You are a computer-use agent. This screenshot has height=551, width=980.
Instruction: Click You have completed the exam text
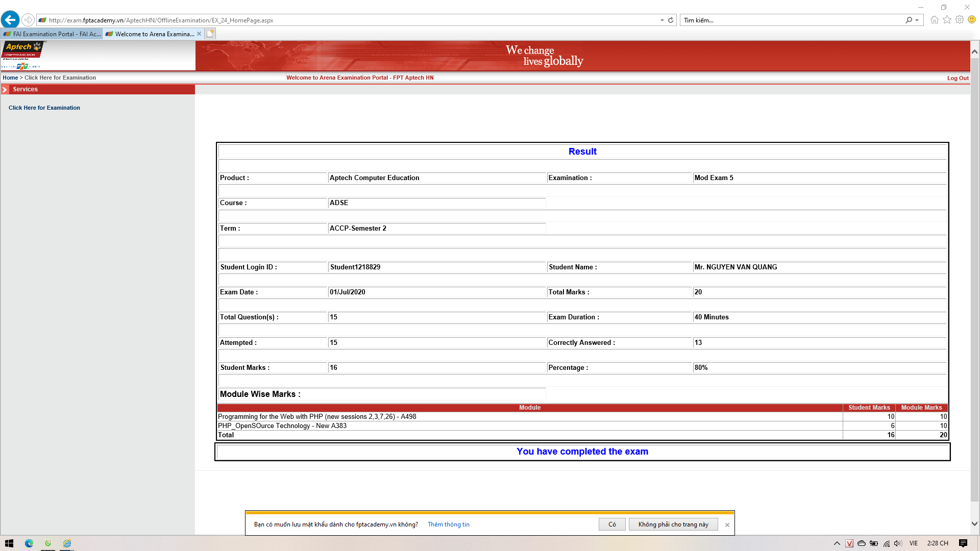point(582,452)
